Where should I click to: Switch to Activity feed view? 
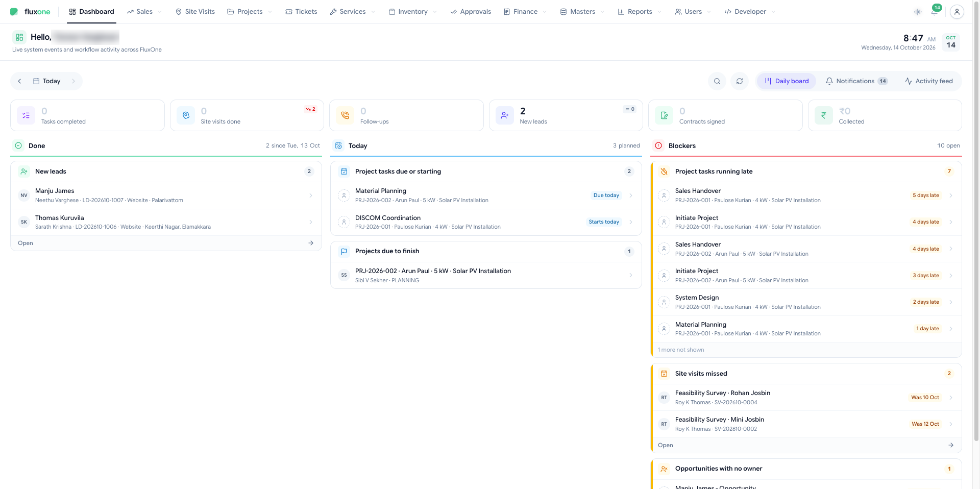[x=928, y=81]
